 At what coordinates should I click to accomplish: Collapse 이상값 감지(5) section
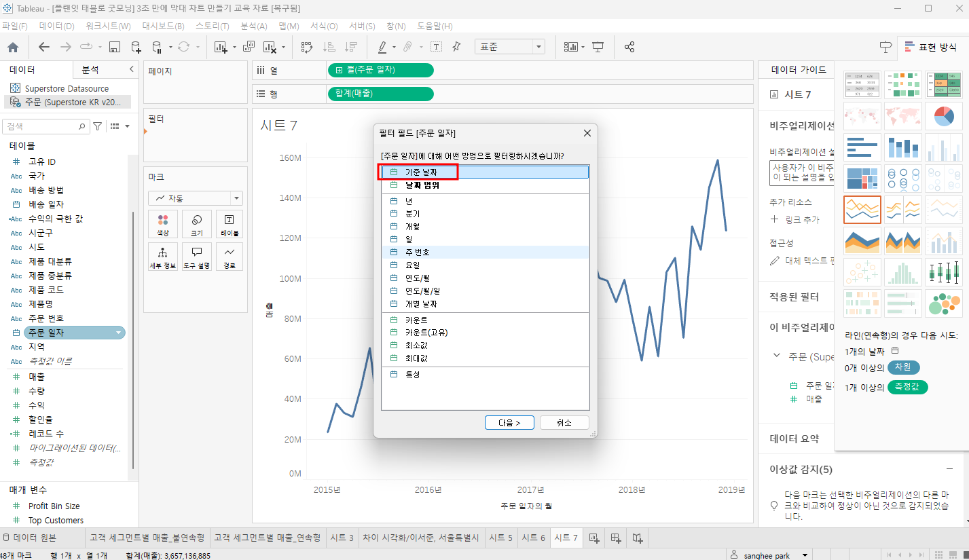(x=949, y=469)
